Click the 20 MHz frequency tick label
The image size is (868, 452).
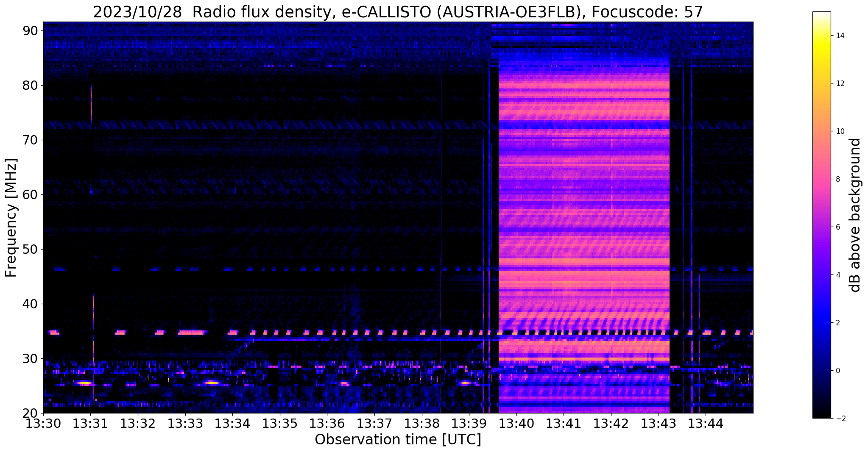pos(31,413)
